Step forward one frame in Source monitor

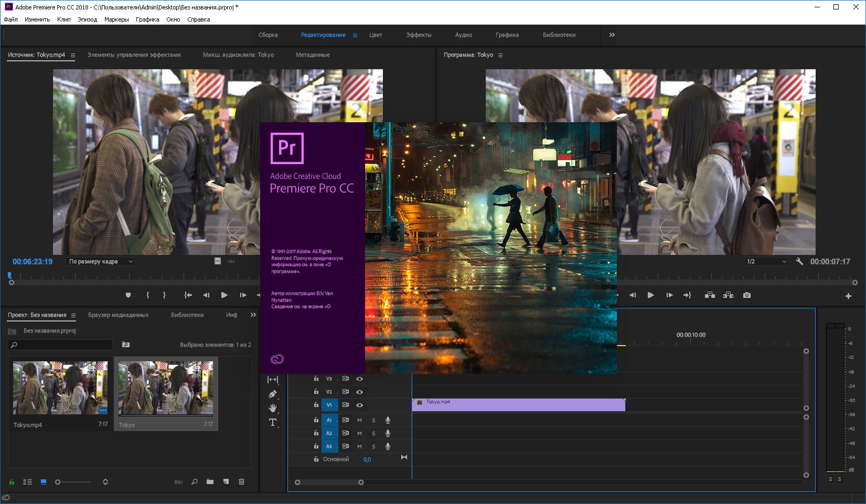coord(243,295)
